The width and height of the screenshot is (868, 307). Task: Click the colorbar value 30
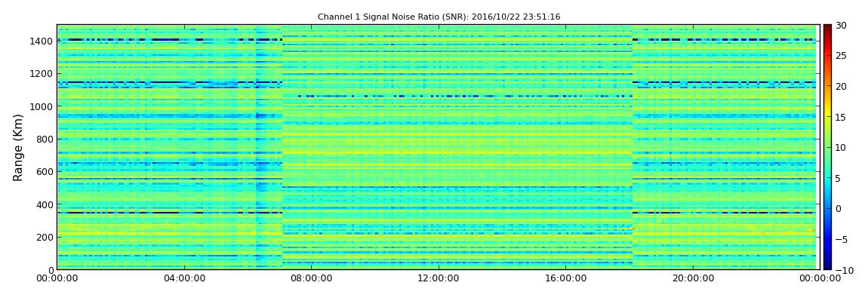pyautogui.click(x=841, y=26)
